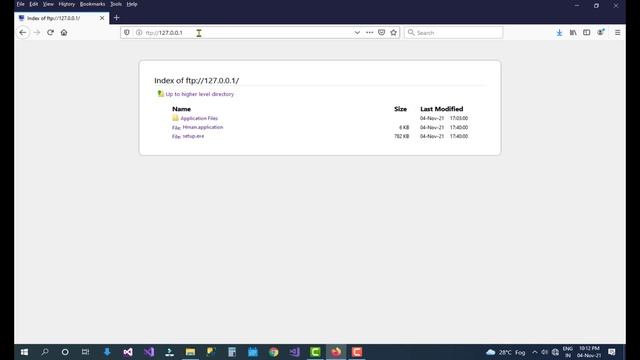Viewport: 640px width, 360px height.
Task: Open the Tools menu
Action: coord(116,4)
